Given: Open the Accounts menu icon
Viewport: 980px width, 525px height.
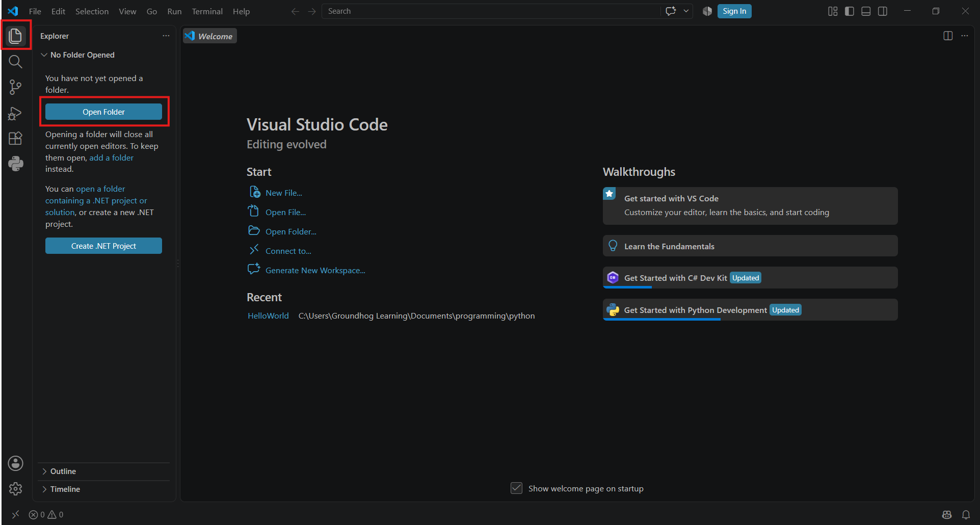Looking at the screenshot, I should click(x=16, y=463).
